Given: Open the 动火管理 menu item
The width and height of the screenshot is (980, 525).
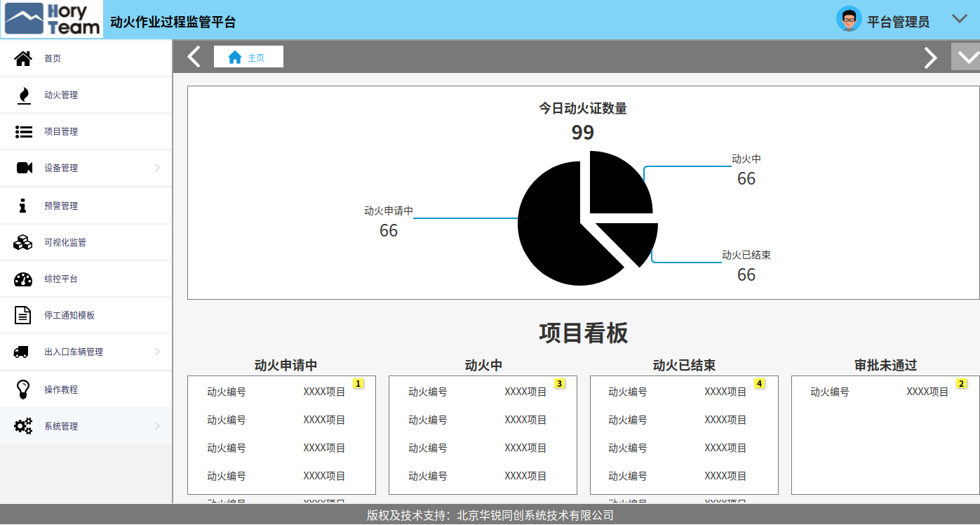Looking at the screenshot, I should tap(86, 95).
